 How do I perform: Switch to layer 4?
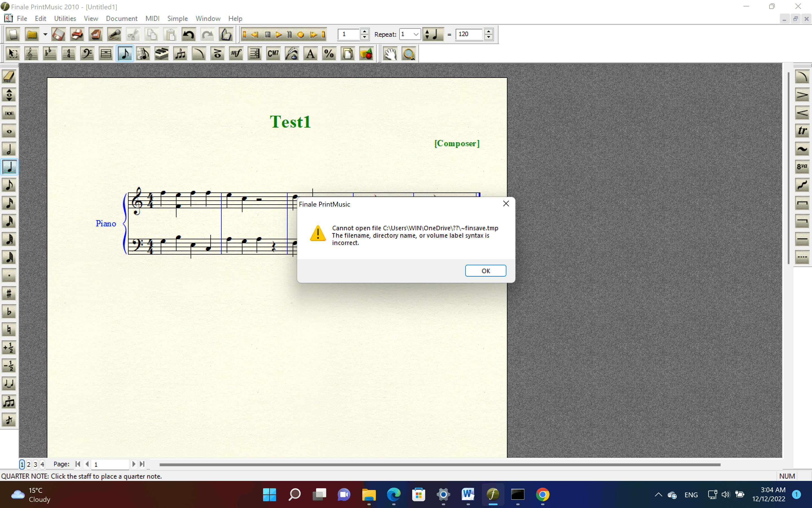click(42, 464)
